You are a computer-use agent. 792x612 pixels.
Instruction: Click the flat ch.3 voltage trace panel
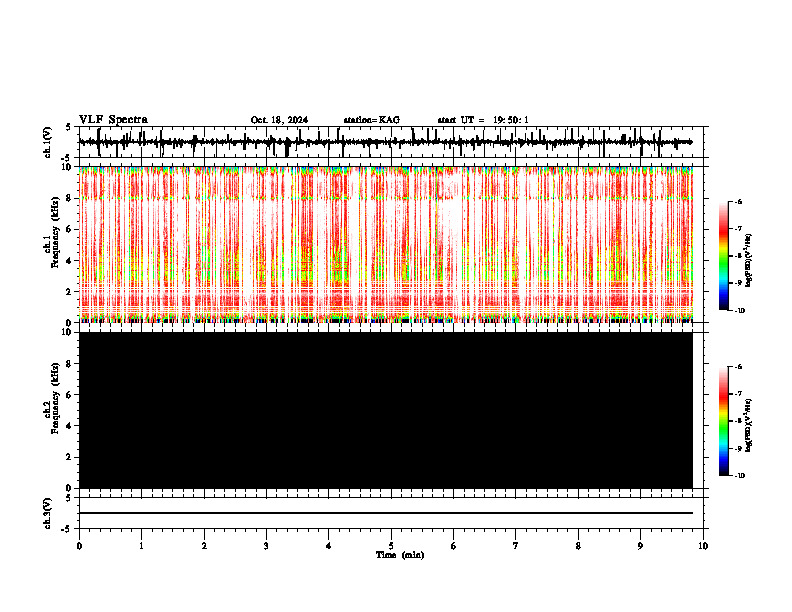pyautogui.click(x=391, y=513)
